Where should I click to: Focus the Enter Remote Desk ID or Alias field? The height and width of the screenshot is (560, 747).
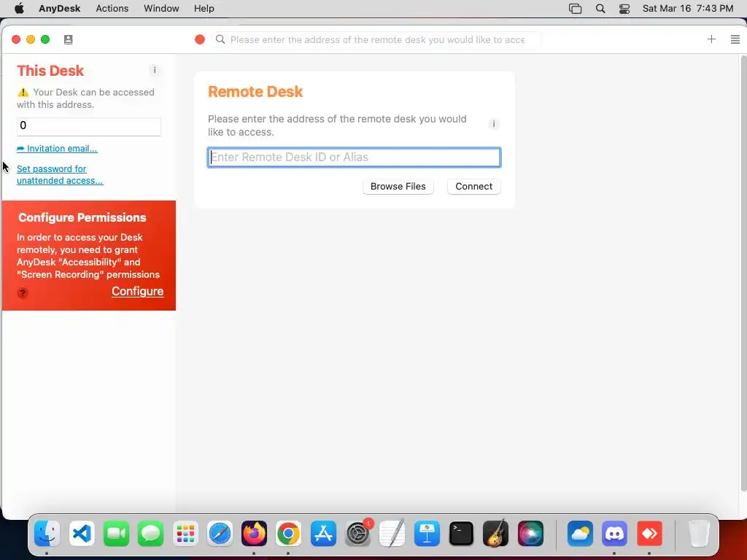354,157
